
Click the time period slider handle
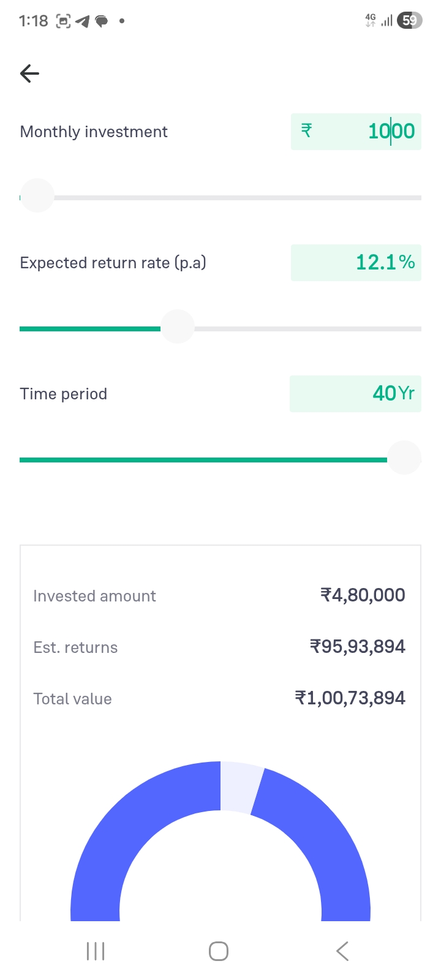pyautogui.click(x=404, y=458)
